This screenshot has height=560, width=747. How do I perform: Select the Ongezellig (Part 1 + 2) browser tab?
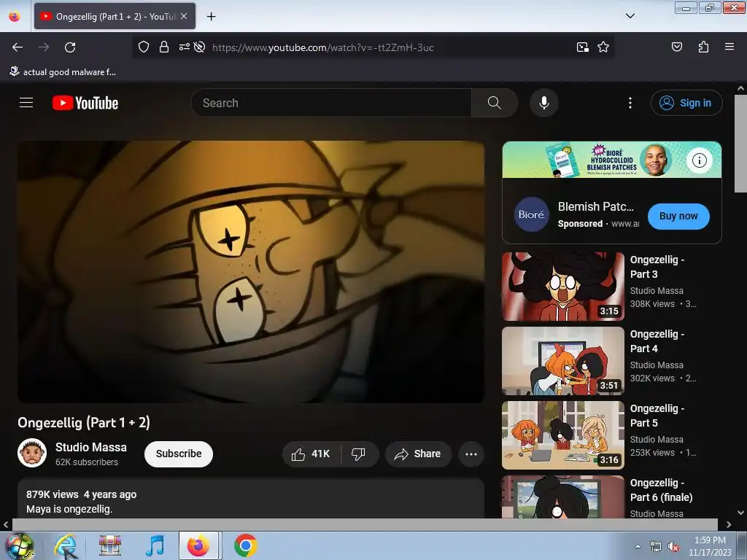click(115, 17)
